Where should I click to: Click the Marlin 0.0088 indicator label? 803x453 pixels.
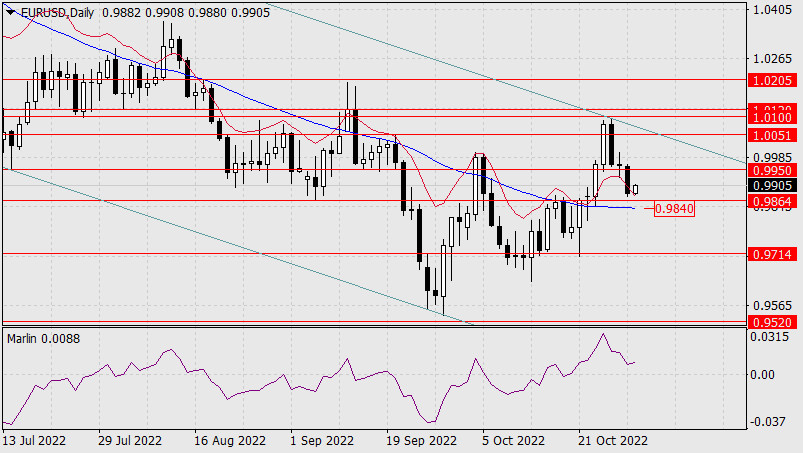44,339
